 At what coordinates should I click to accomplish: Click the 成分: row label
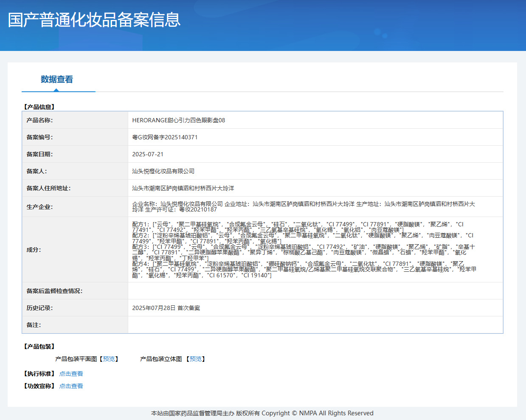click(x=34, y=250)
